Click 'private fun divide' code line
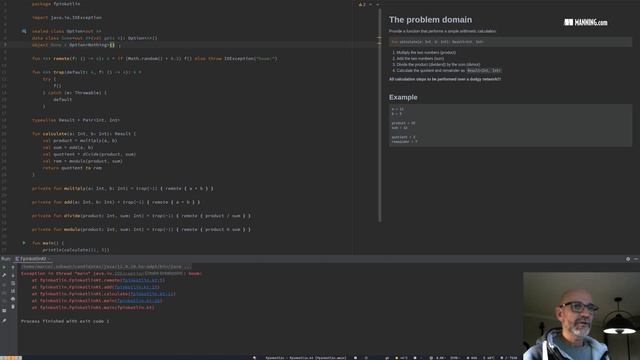This screenshot has height=360, width=640. tap(141, 216)
